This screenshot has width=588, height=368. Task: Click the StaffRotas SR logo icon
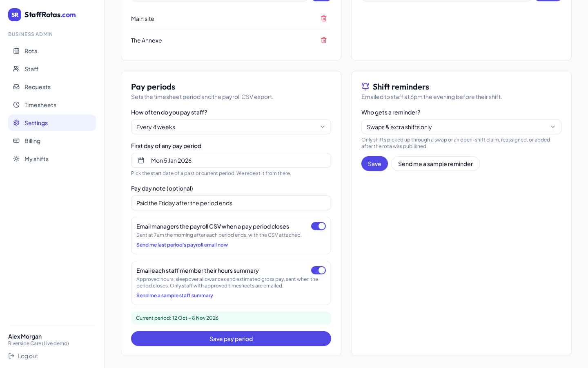coord(15,15)
